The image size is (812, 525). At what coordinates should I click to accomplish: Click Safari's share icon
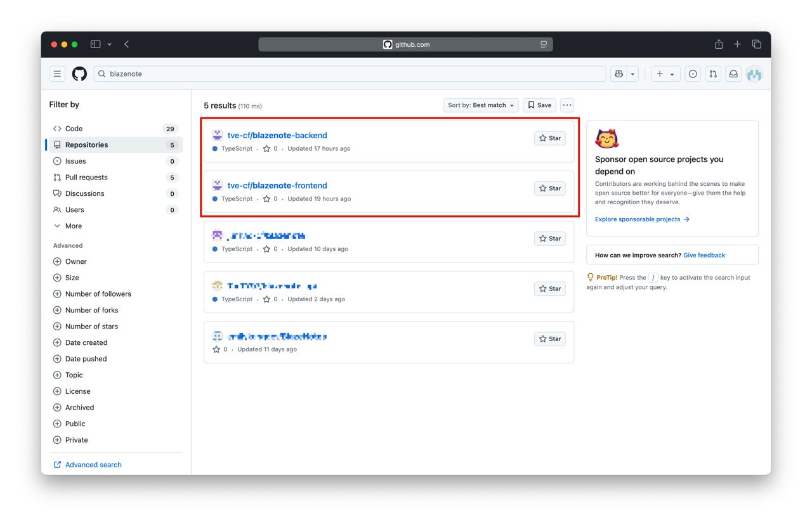point(719,44)
